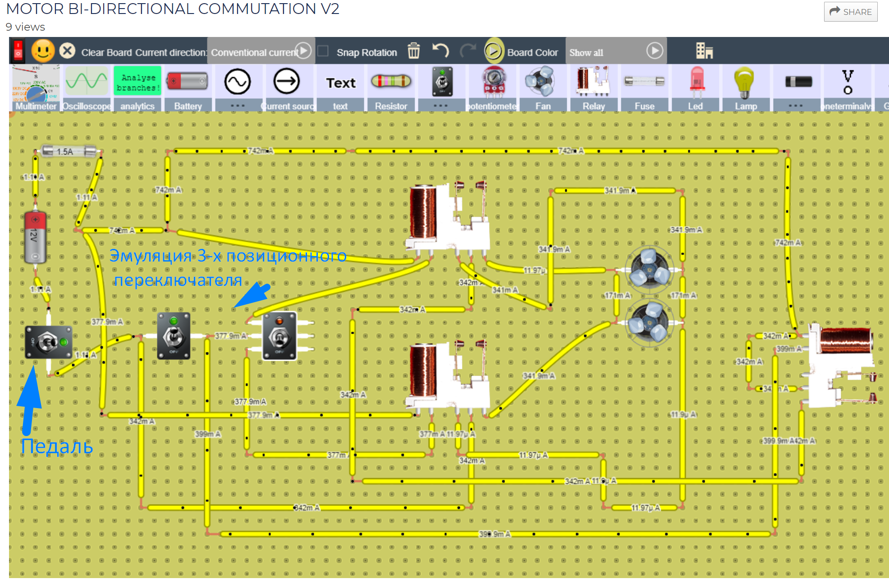
Task: Click the trash delete icon
Action: point(413,51)
